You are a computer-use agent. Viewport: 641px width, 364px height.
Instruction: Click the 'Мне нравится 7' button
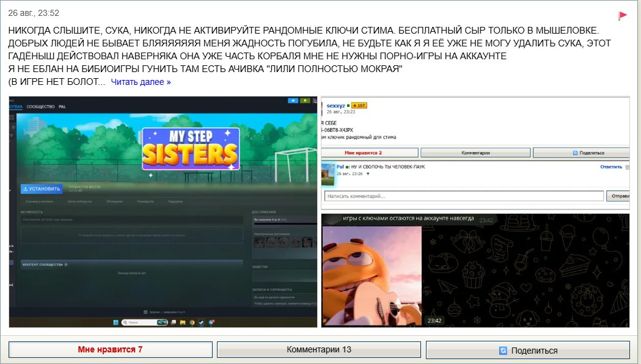point(111,350)
